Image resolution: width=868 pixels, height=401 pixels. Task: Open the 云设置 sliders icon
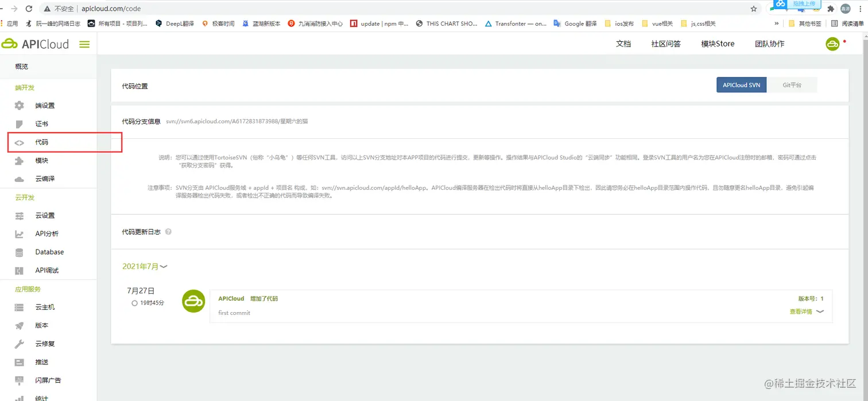click(x=20, y=216)
